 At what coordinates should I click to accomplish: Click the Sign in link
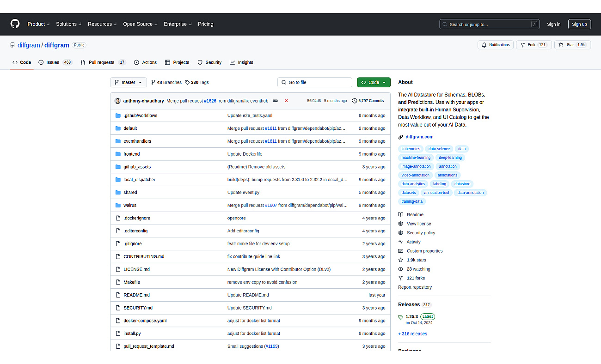pos(553,24)
